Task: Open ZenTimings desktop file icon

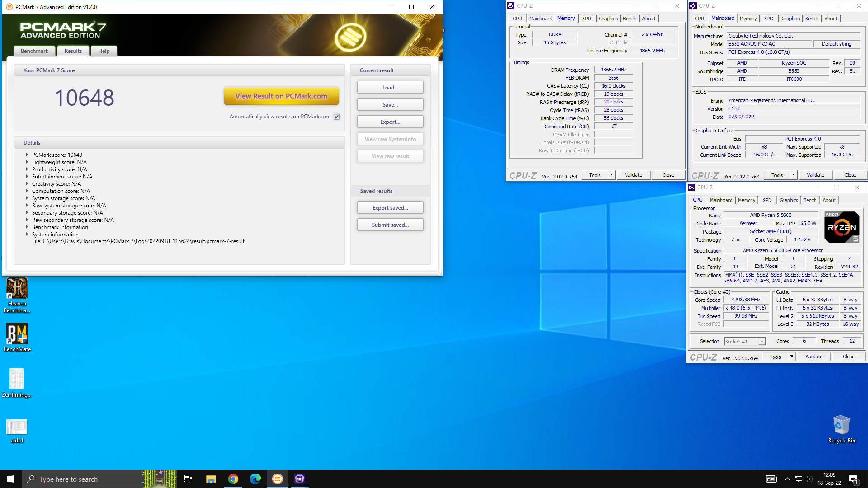Action: 17,383
